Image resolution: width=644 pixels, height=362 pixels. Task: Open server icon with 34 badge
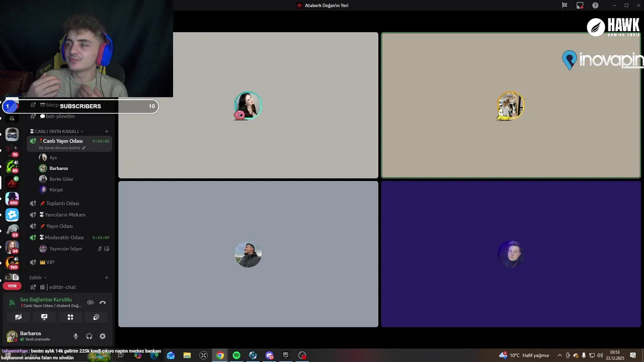click(12, 247)
